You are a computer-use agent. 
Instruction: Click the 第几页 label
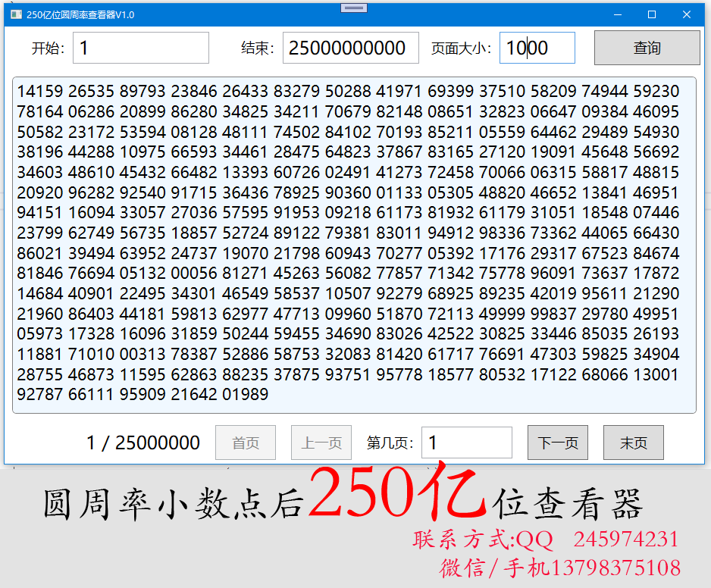(x=390, y=443)
